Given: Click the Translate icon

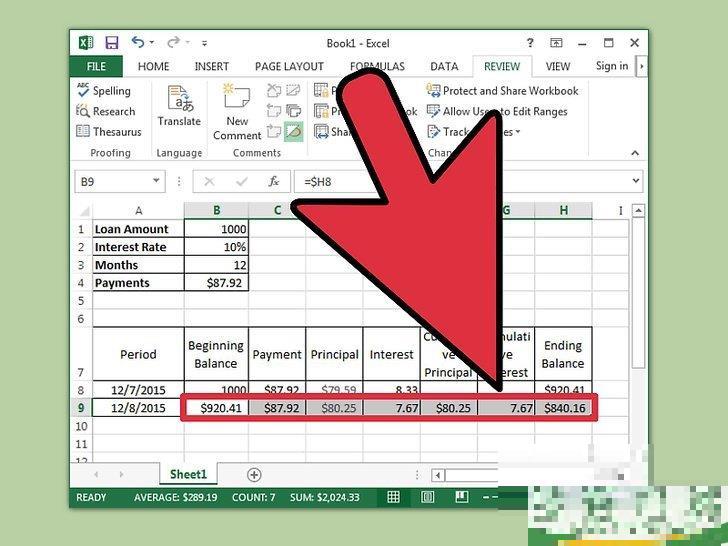Looking at the screenshot, I should [x=179, y=106].
